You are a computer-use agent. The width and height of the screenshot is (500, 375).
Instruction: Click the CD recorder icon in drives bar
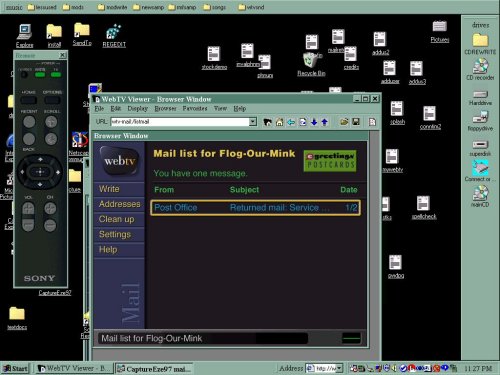[480, 69]
